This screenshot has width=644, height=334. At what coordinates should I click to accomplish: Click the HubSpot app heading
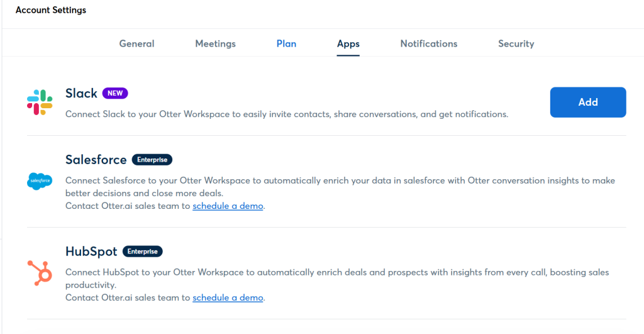tap(91, 252)
